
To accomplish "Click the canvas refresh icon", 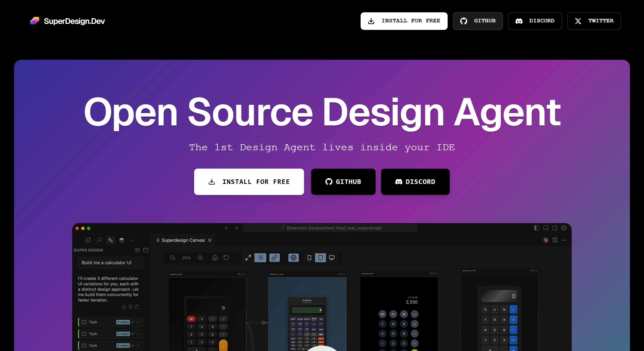I will click(x=226, y=258).
